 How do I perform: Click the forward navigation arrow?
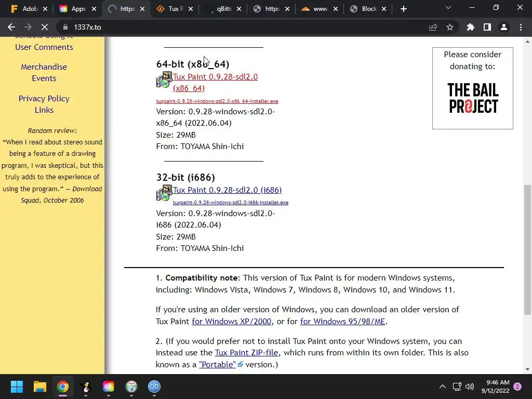pos(28,27)
